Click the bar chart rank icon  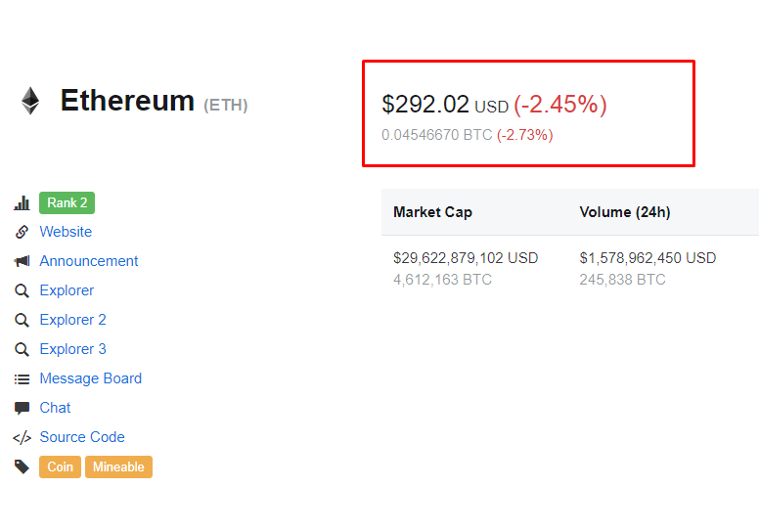tap(22, 203)
